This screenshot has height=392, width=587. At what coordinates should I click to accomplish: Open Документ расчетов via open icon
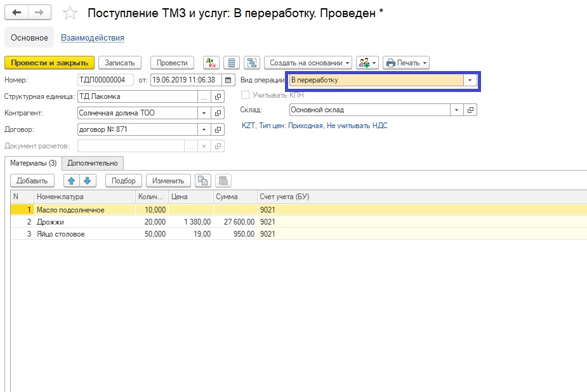pos(218,146)
